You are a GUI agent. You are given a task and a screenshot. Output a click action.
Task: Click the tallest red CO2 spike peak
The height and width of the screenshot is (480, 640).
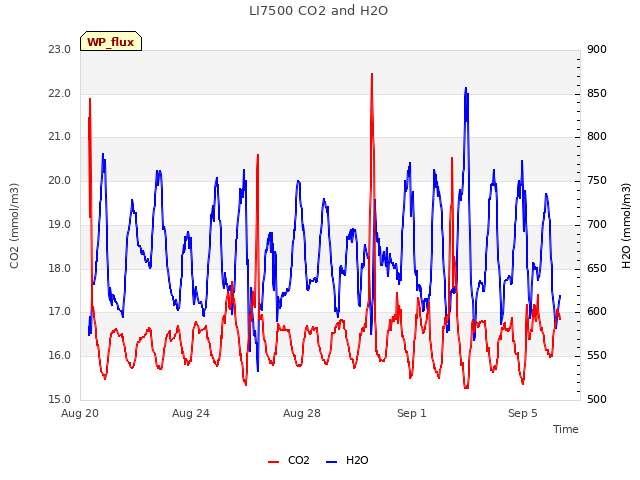[372, 74]
